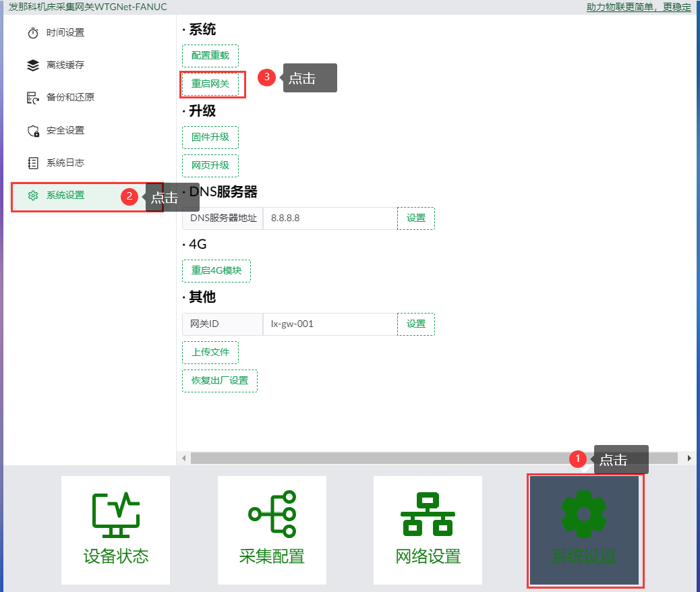
Task: Click the 上传文件 button
Action: pos(210,353)
